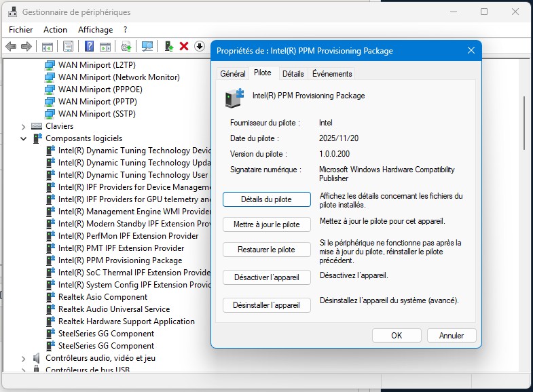
Task: Expand Contrôleurs audio, vidéo et jeu
Action: 23,358
